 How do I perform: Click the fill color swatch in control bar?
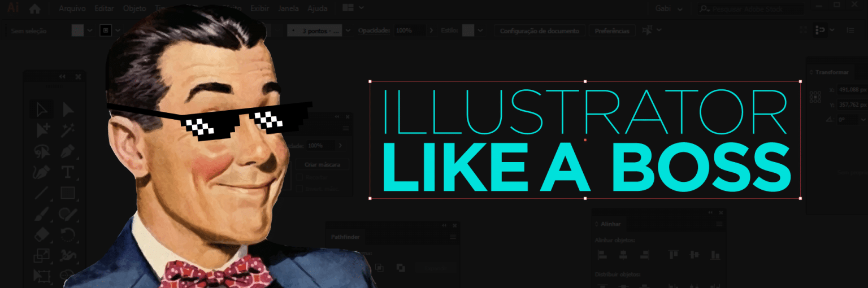[78, 30]
